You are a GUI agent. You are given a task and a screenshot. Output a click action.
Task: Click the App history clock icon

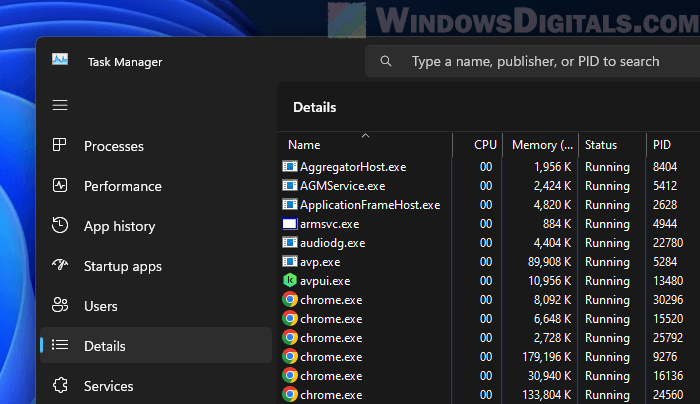point(60,225)
